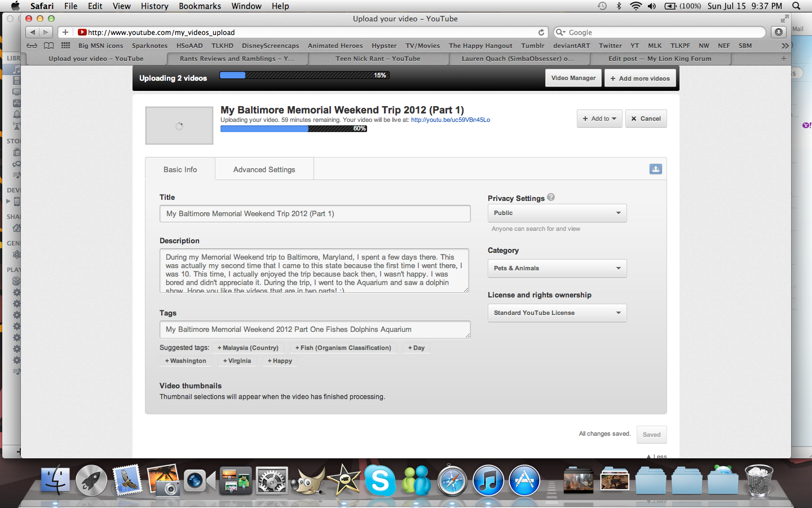This screenshot has height=508, width=812.
Task: Click the Safari downloads icon
Action: pos(779,32)
